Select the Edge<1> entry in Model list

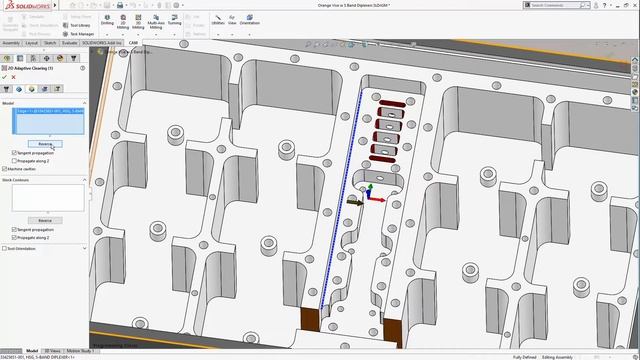50,111
